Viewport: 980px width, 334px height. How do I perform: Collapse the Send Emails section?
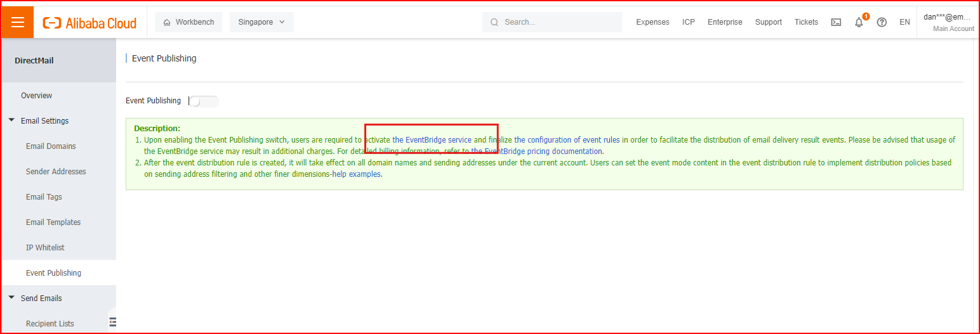click(12, 298)
